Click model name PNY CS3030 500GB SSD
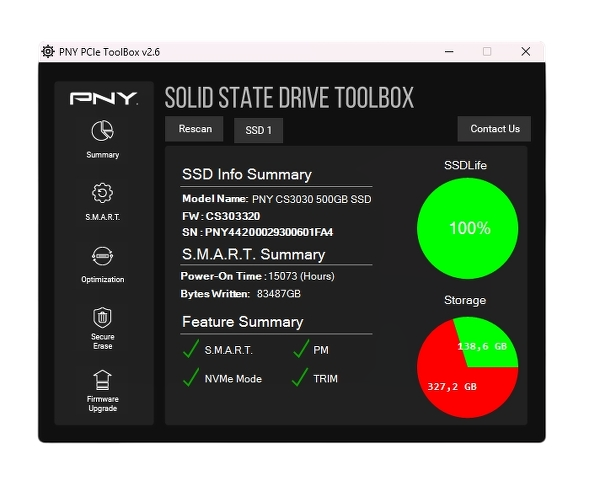Viewport: 600px width, 502px height. click(x=311, y=199)
